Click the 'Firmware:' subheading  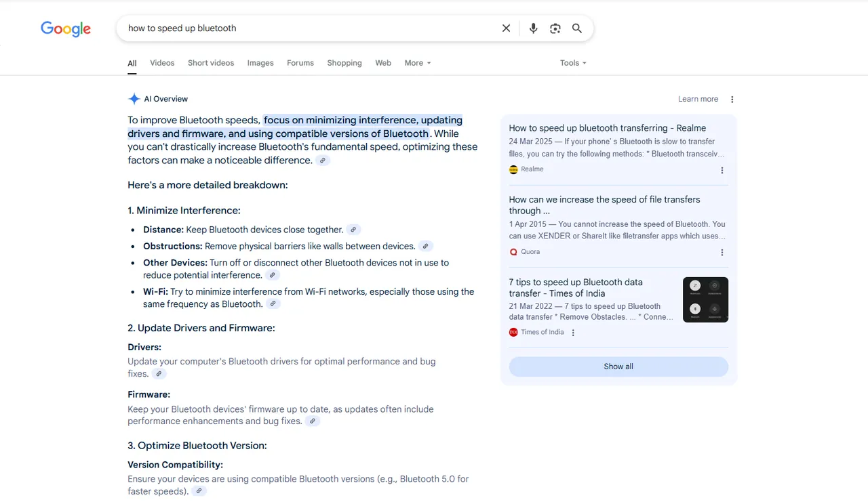coord(149,394)
